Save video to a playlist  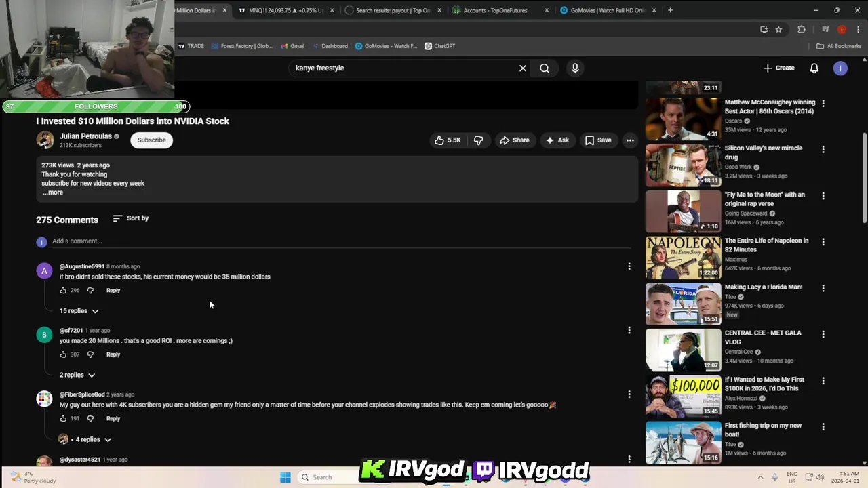[598, 140]
